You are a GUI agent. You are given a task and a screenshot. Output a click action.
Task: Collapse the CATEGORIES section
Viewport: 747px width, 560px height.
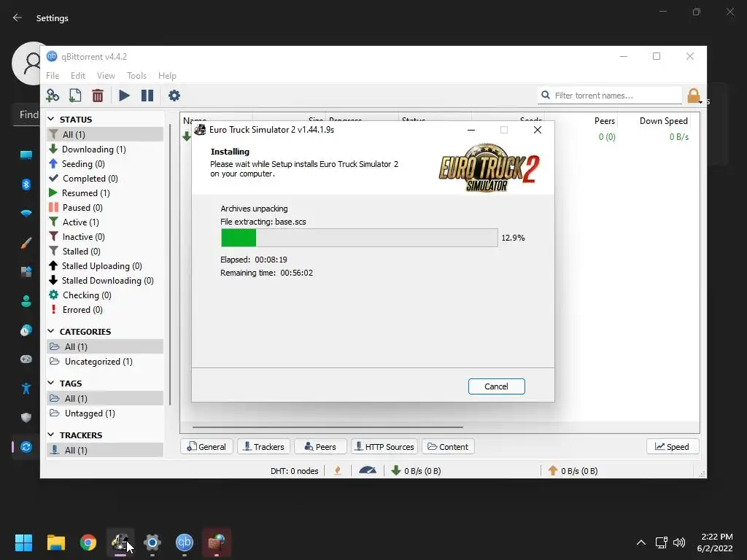[x=51, y=331]
